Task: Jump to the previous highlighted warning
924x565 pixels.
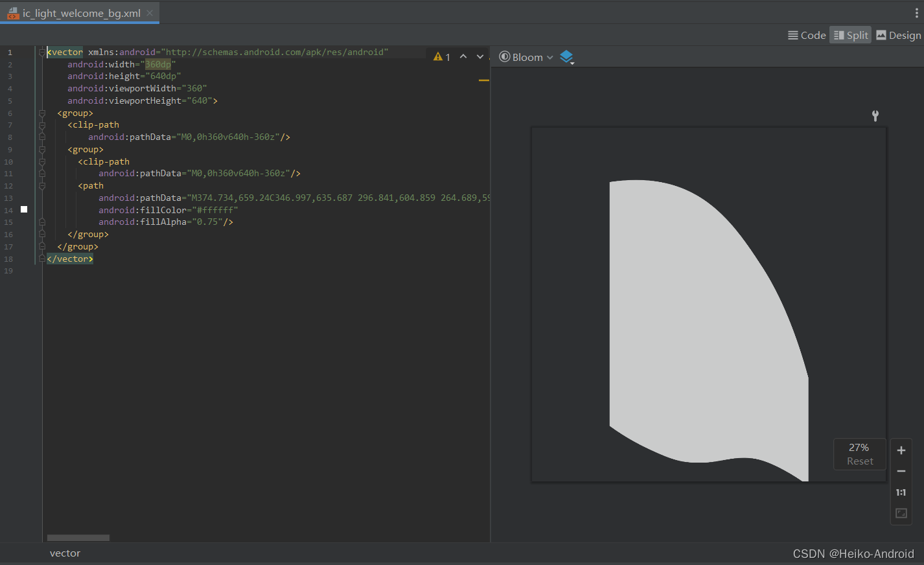Action: [463, 56]
